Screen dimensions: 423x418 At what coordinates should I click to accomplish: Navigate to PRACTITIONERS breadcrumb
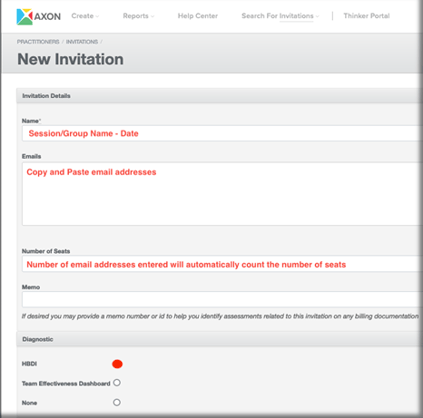tap(38, 42)
